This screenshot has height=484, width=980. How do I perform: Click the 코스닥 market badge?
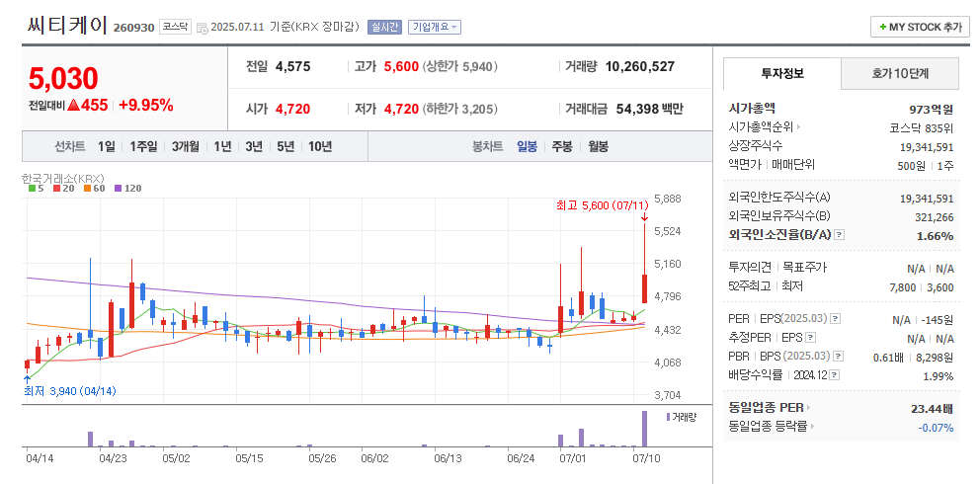176,27
